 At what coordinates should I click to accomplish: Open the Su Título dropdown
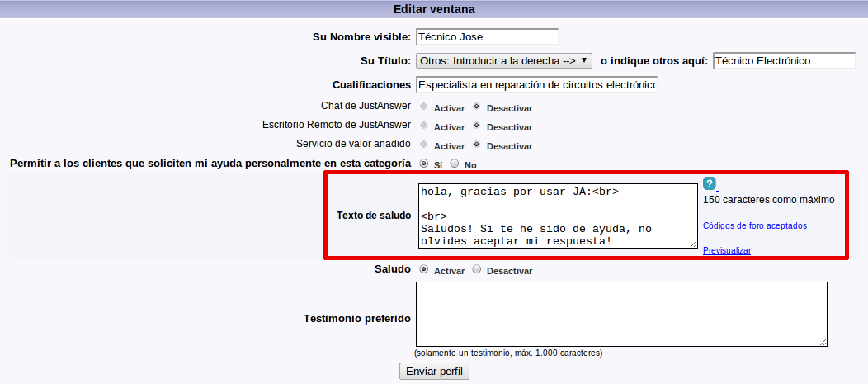[504, 61]
